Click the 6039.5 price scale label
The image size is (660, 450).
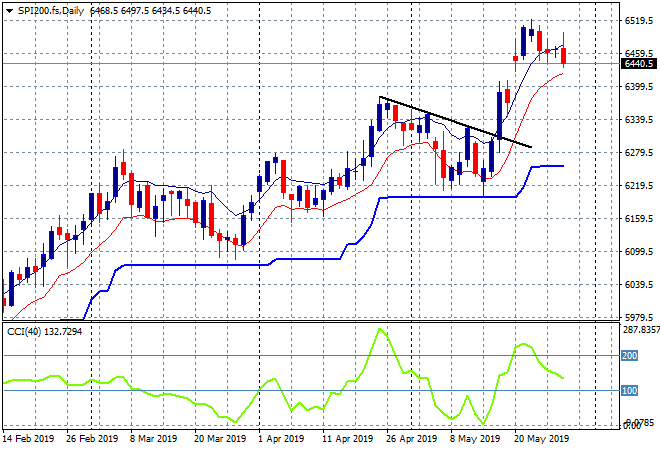click(x=639, y=285)
